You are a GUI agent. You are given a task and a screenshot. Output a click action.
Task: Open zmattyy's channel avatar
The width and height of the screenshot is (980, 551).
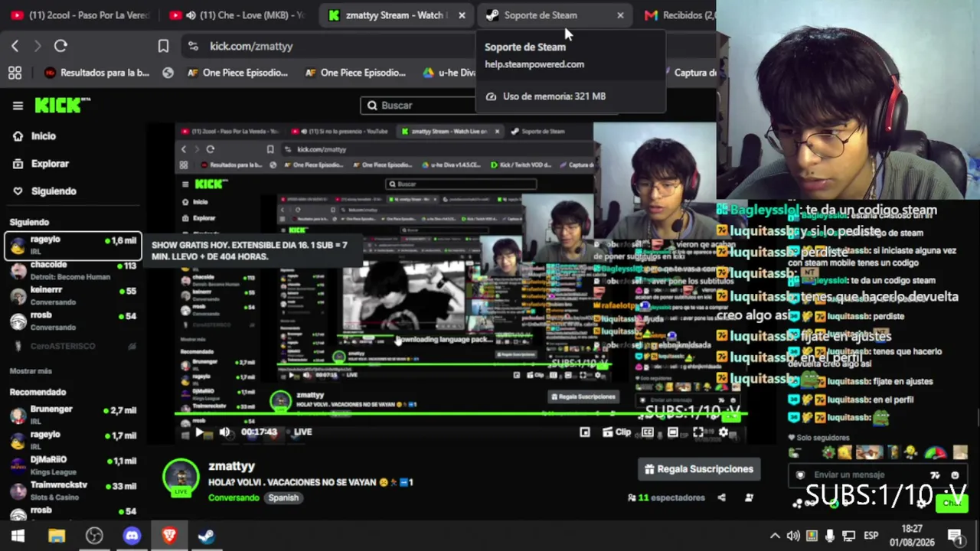click(181, 476)
